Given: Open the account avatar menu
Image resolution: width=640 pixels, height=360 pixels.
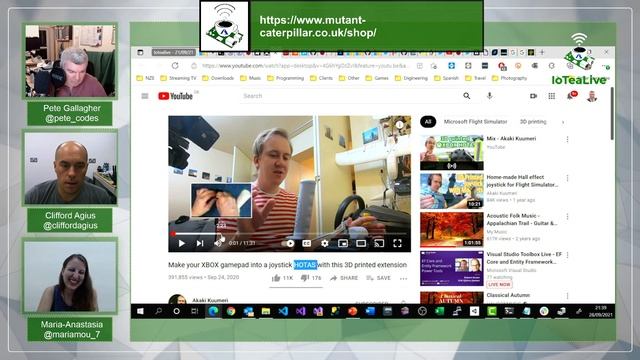Looking at the screenshot, I should [x=592, y=96].
